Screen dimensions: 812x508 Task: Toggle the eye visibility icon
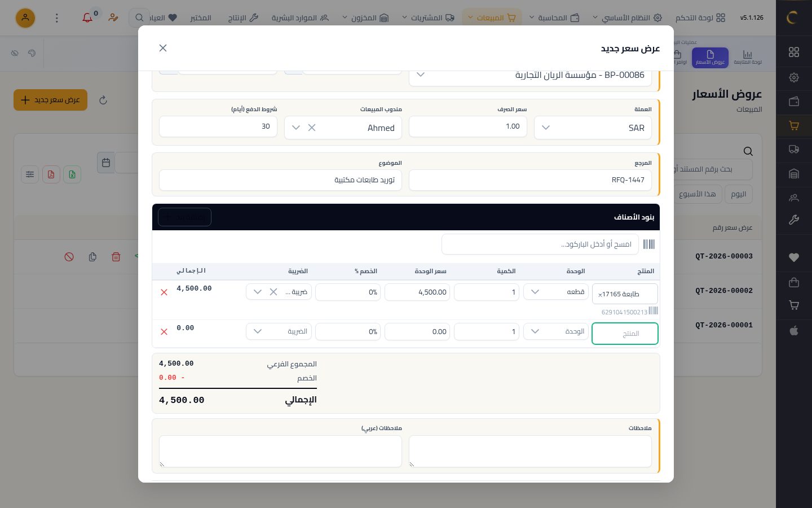[15, 53]
